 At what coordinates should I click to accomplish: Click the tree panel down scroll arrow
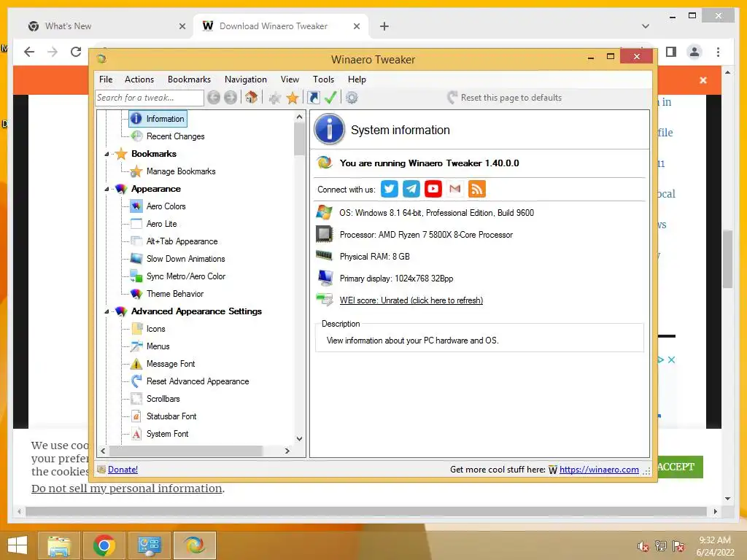(x=299, y=438)
